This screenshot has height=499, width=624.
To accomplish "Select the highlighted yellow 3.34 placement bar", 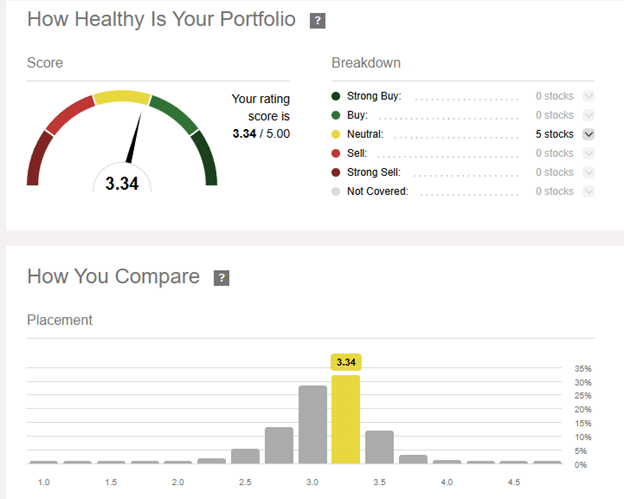I will point(346,420).
